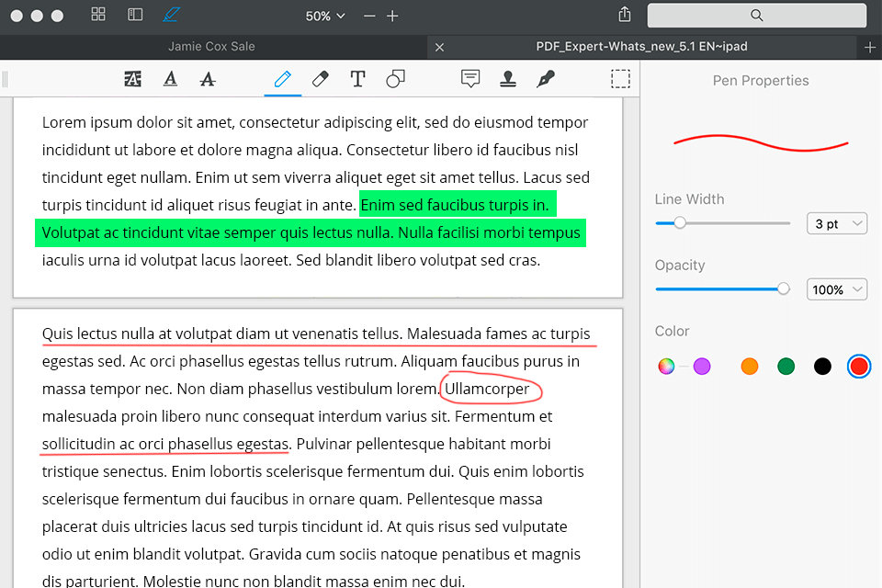This screenshot has height=588, width=882.
Task: Toggle the annotate mode pen icon
Action: 171,16
